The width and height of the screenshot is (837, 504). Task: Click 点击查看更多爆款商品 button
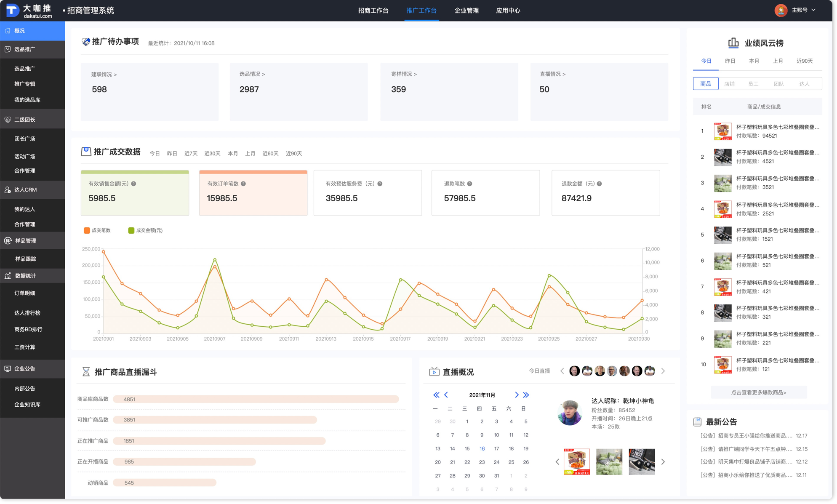(758, 392)
